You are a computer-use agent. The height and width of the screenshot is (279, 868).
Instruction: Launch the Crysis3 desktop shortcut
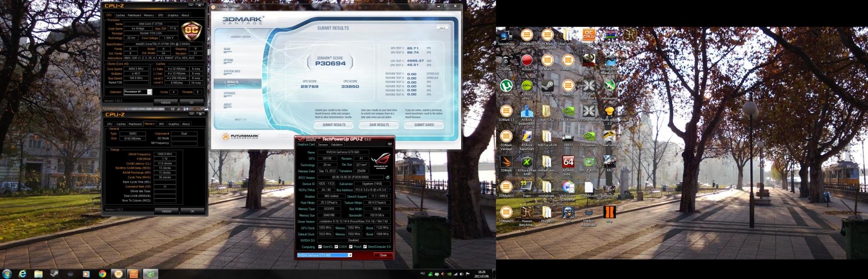[588, 62]
